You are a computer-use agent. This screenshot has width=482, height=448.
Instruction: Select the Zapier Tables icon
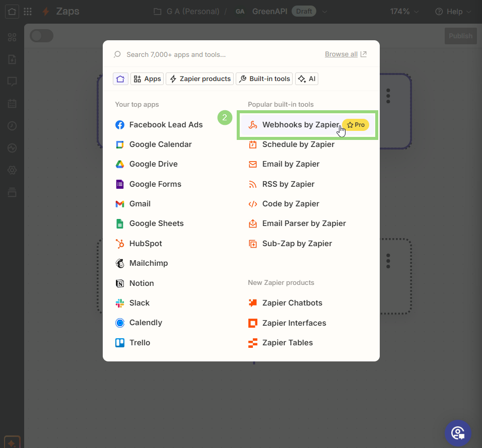pos(252,342)
